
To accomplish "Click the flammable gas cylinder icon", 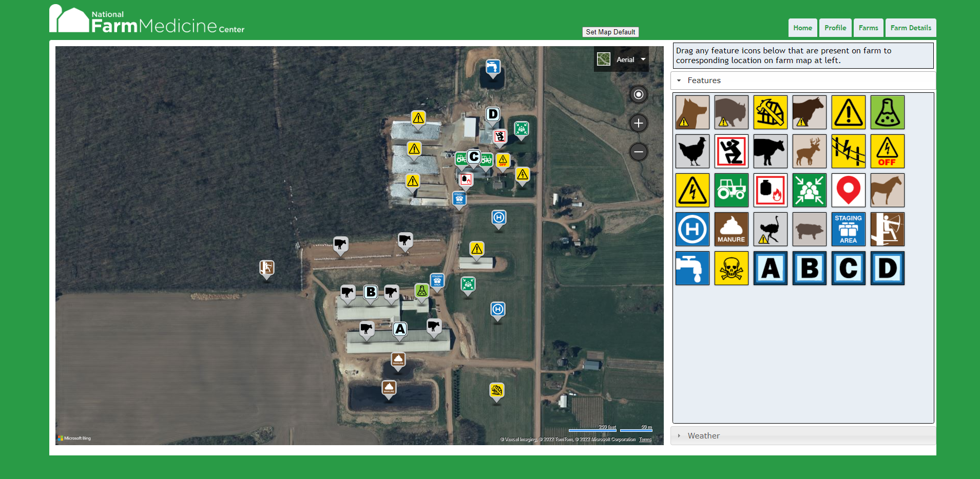I will coord(771,190).
